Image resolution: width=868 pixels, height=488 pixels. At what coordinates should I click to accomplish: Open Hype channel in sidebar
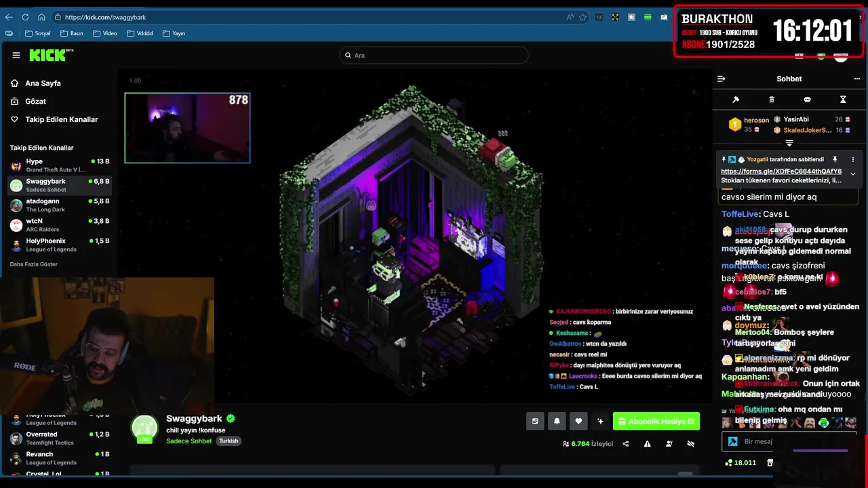tap(60, 165)
